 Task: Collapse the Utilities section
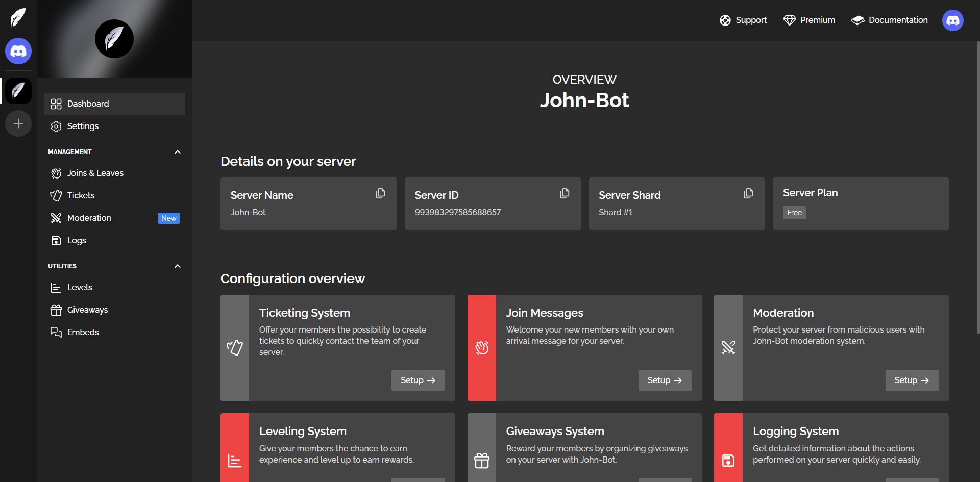(178, 266)
